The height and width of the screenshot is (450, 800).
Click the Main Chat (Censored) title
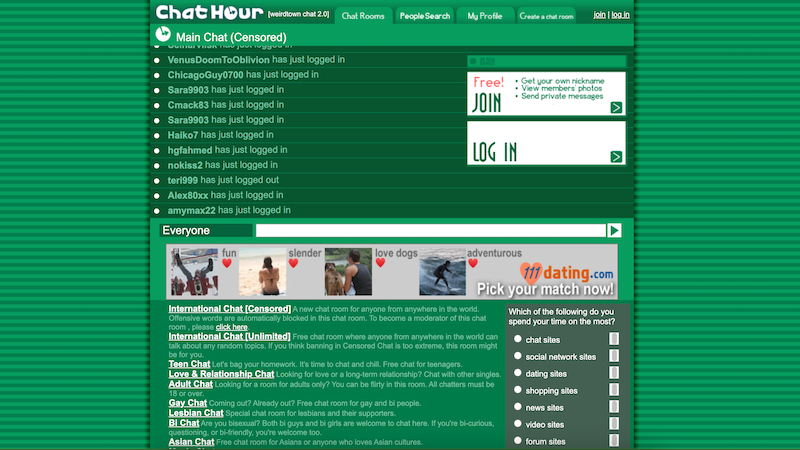click(231, 37)
